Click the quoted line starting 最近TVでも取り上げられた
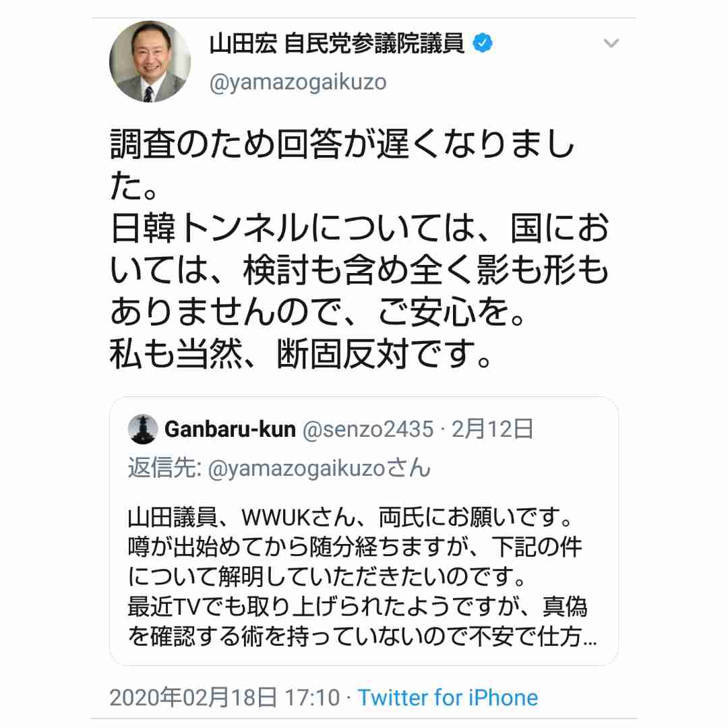Image resolution: width=728 pixels, height=728 pixels. pos(357,607)
